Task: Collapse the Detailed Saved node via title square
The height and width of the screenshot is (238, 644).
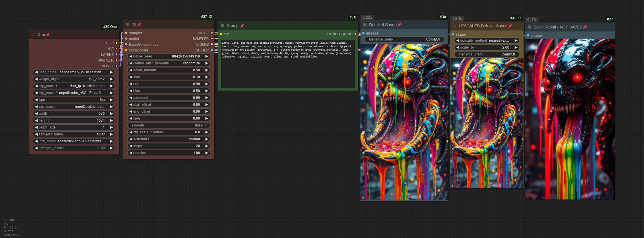Action: click(365, 25)
